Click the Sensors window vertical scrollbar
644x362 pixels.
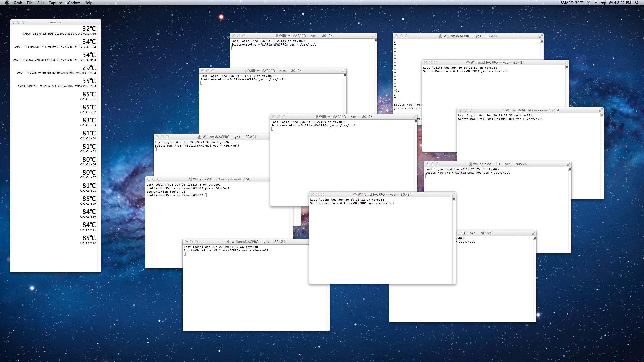pos(99,148)
